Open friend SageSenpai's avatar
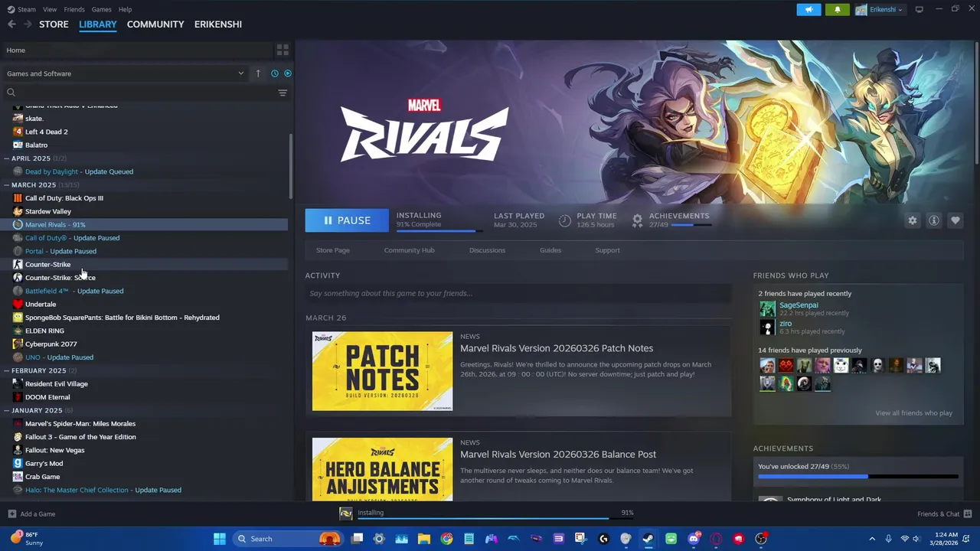This screenshot has height=551, width=980. click(767, 309)
